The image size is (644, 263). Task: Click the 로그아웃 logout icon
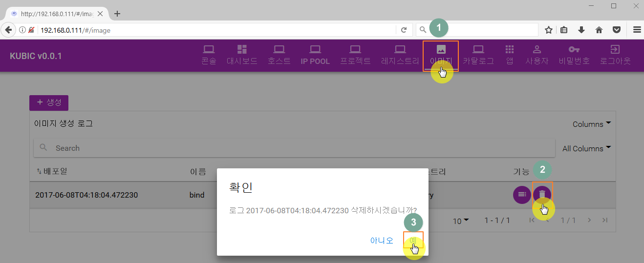[615, 49]
